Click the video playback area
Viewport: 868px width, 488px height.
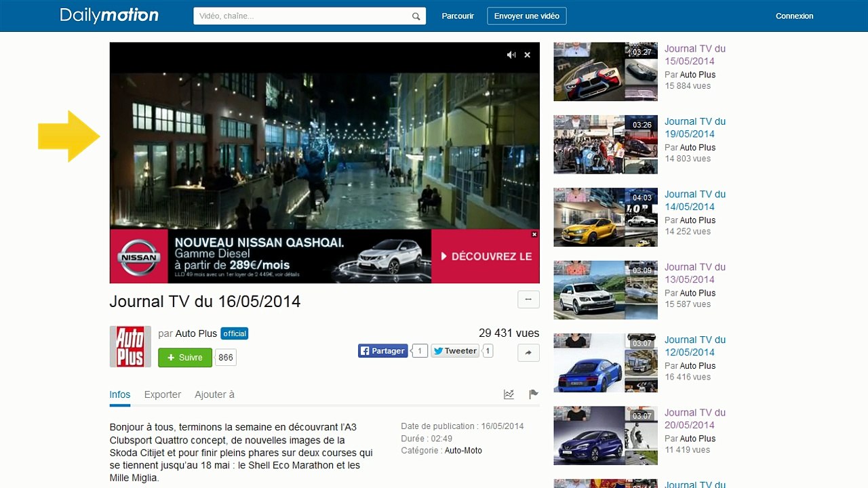(x=325, y=150)
